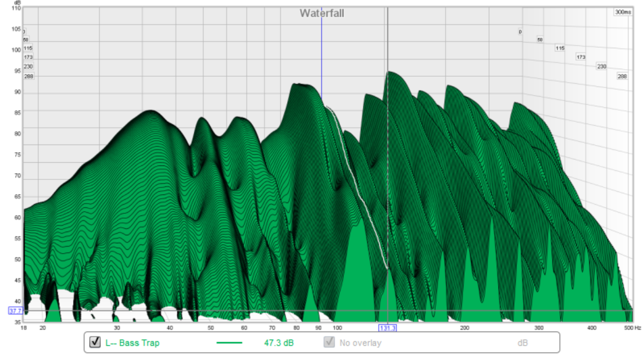Click the No overlay legend label
644x354 pixels.
360,342
